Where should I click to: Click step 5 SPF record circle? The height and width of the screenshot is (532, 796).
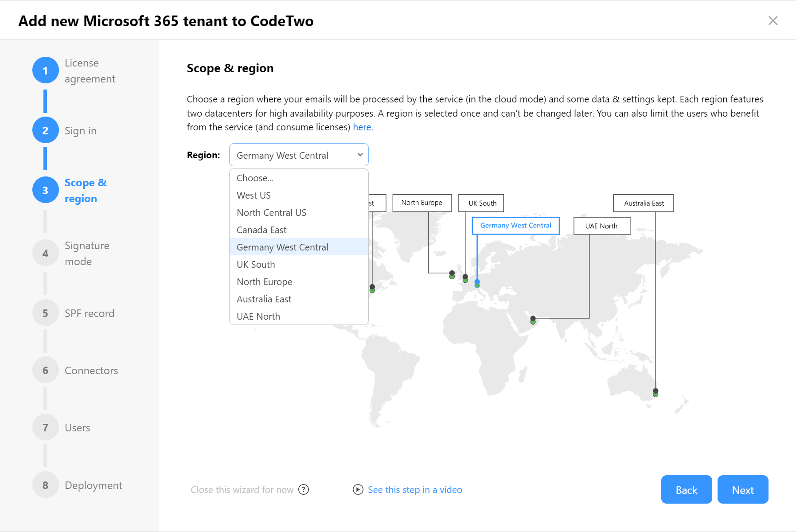[x=45, y=313]
